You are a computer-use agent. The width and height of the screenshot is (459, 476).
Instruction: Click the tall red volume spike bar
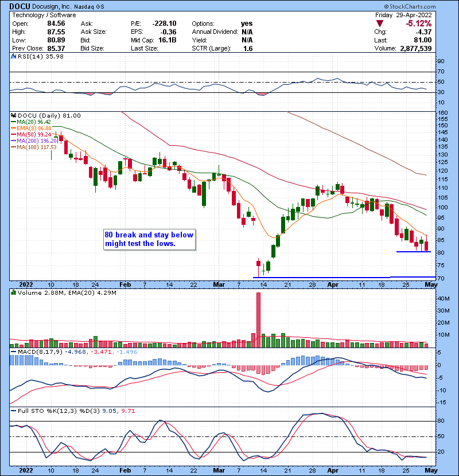point(259,320)
